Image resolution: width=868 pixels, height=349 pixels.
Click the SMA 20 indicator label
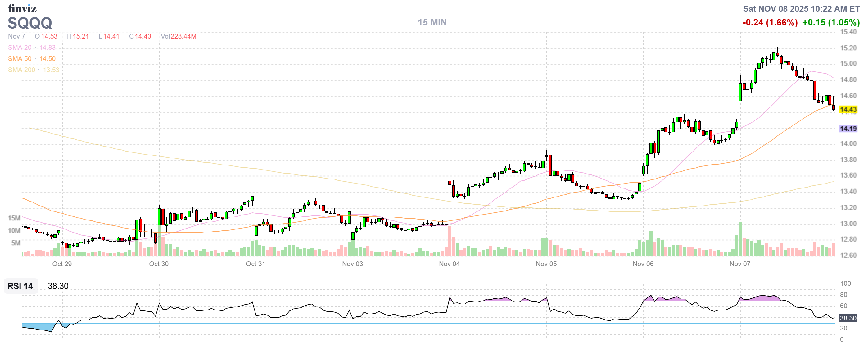[20, 48]
